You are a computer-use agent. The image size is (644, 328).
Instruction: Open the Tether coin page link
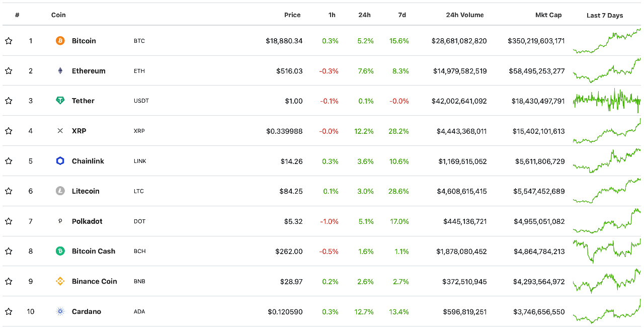[x=83, y=101]
